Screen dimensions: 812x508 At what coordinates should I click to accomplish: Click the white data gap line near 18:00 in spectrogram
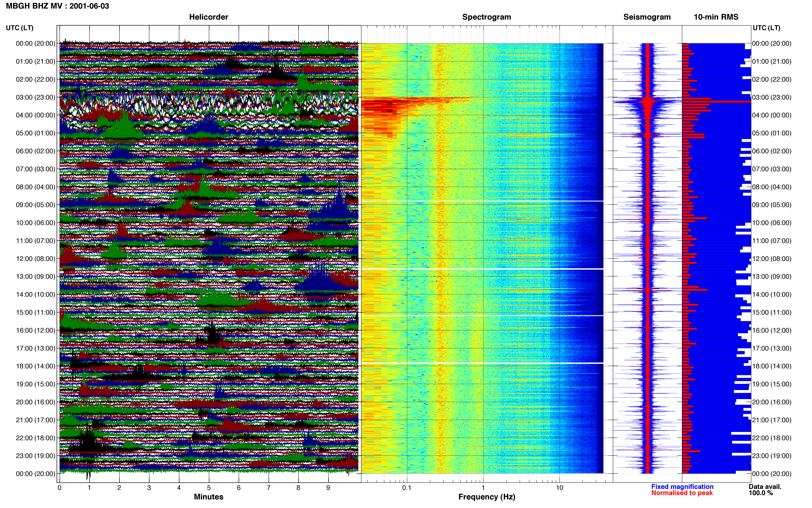482,363
